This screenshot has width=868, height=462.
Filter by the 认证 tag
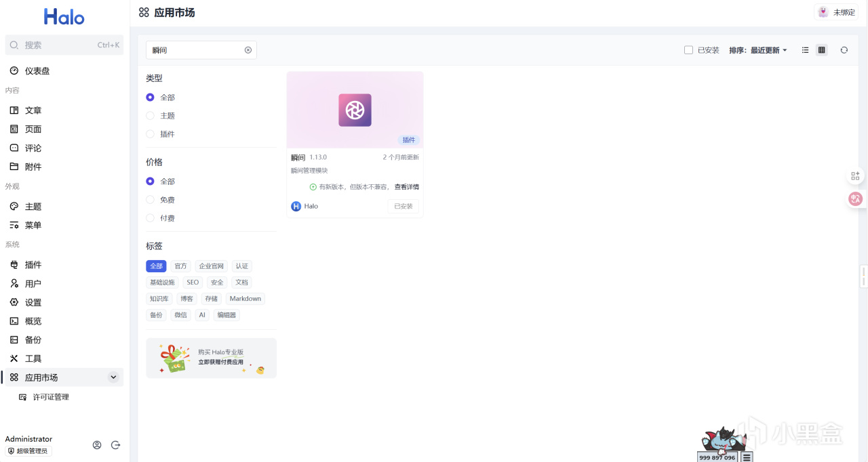coord(242,266)
